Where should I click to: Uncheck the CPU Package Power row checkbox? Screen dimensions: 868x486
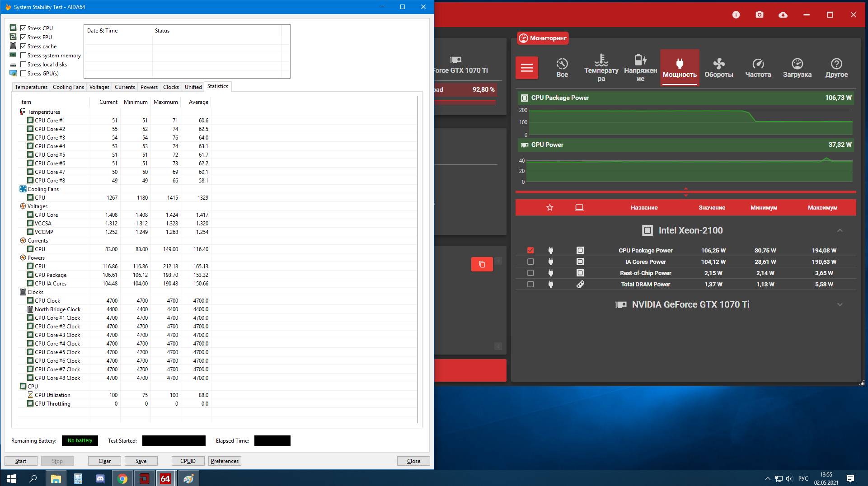point(530,250)
